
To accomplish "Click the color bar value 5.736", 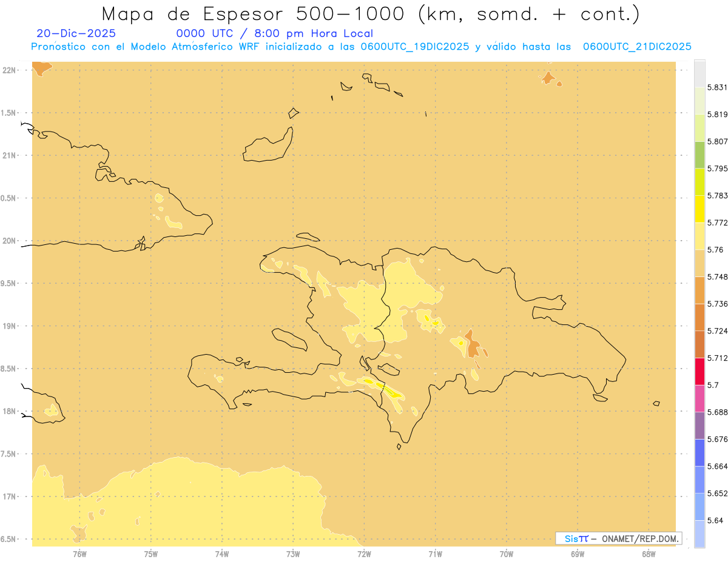I will (x=718, y=304).
